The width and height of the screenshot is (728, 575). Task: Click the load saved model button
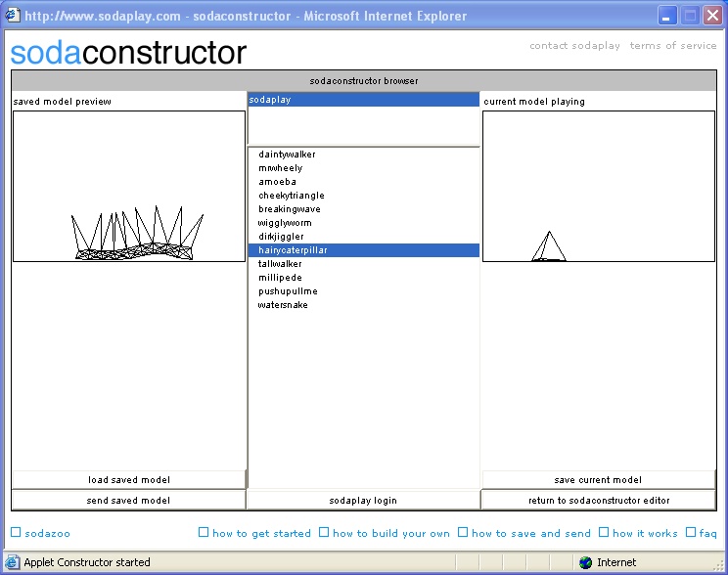(129, 480)
